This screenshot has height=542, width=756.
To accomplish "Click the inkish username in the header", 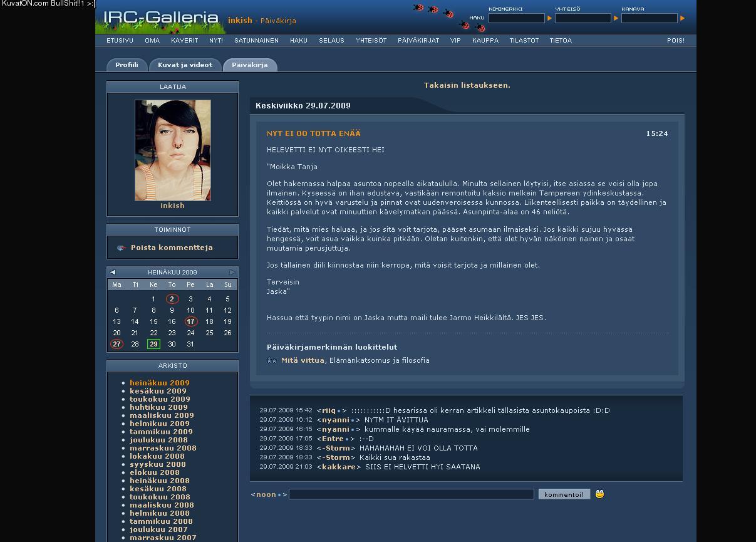I will (240, 21).
